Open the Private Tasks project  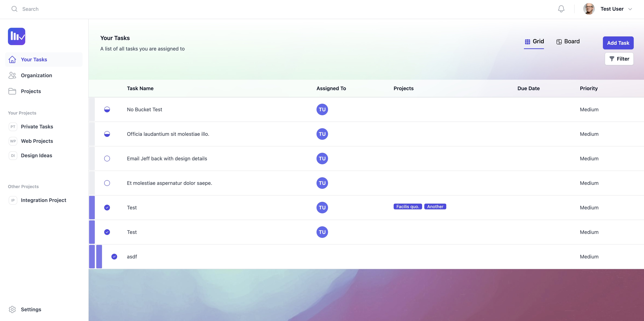(37, 127)
